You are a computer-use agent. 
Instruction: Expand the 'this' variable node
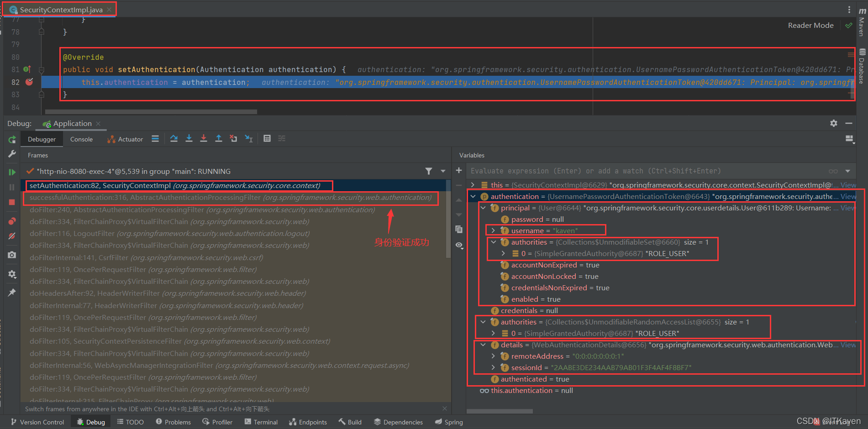coord(473,185)
